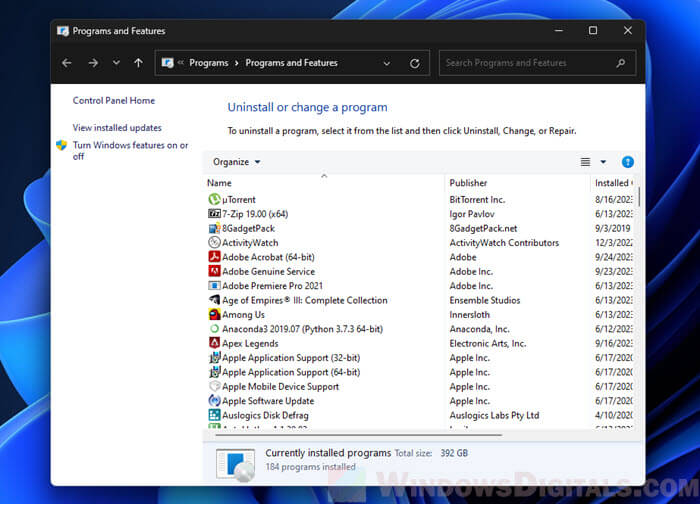Image resolution: width=700 pixels, height=505 pixels.
Task: Click the Apple Software Update name text
Action: click(x=268, y=401)
